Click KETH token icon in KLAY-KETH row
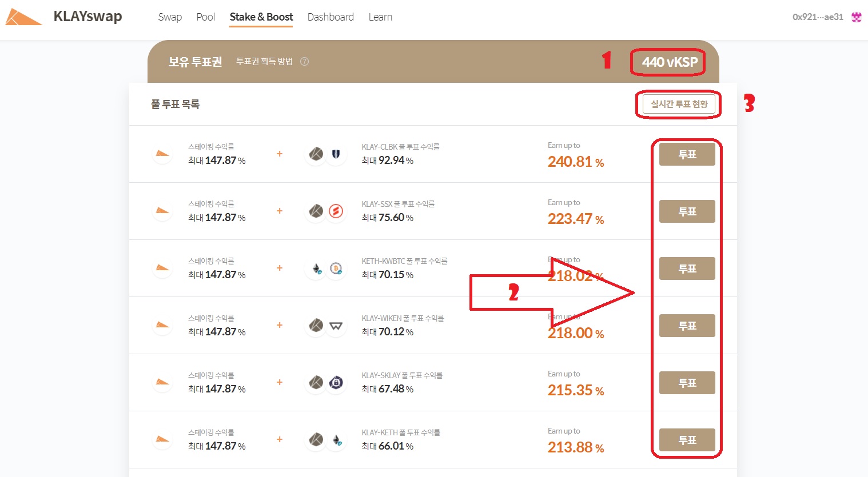This screenshot has height=477, width=868. tap(336, 439)
